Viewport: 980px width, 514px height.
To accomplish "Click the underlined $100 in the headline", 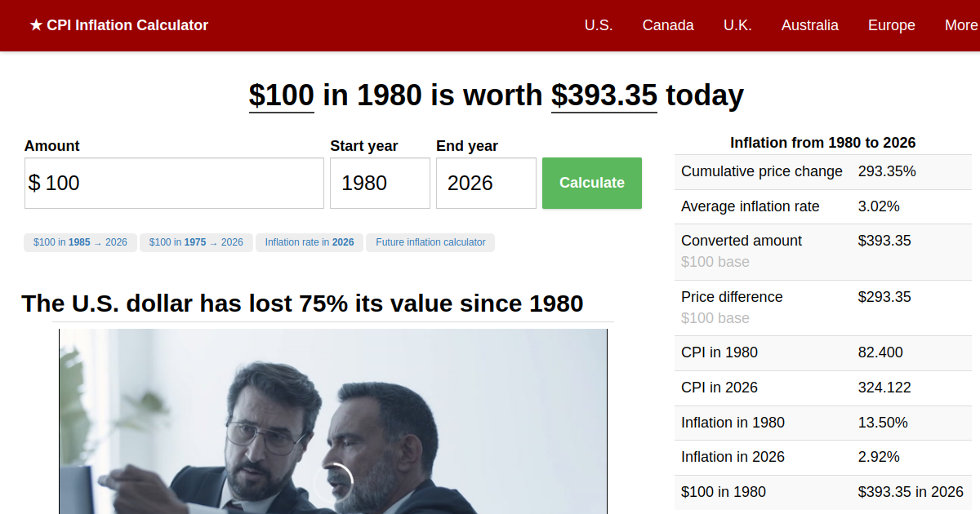I will pos(281,95).
